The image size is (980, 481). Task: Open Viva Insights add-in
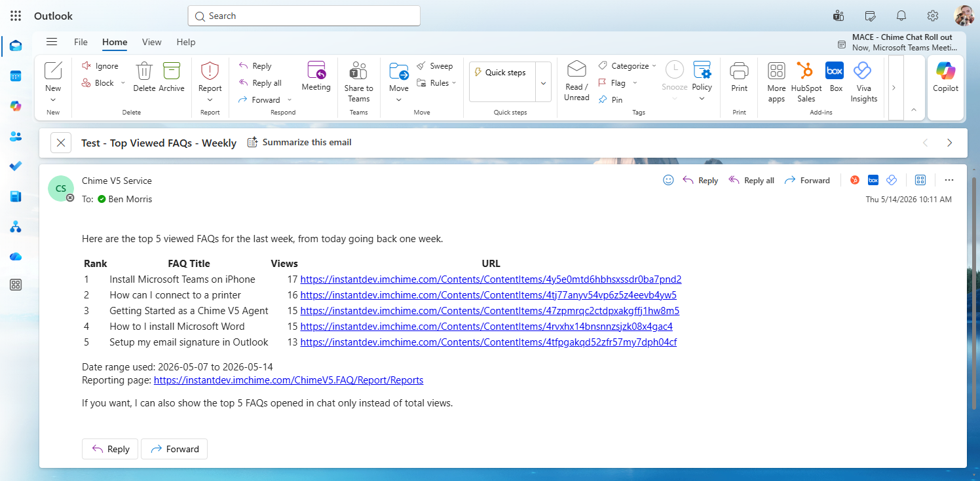pos(863,82)
